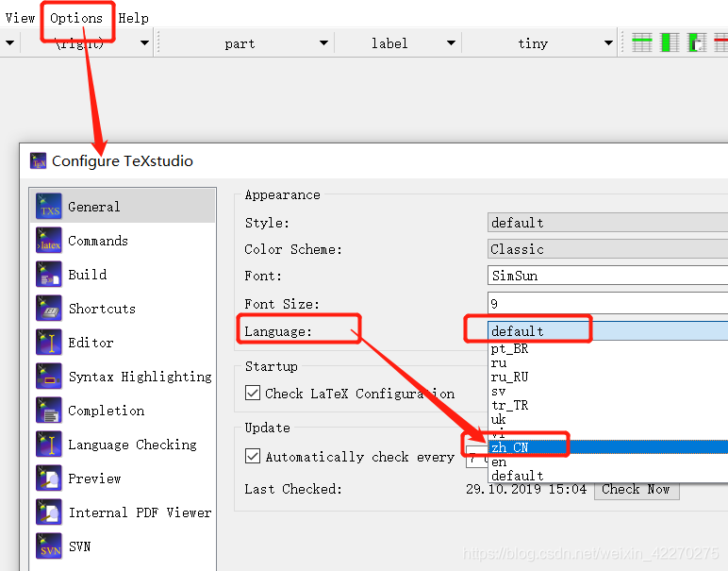
Task: Click the Language combo box showing default
Action: point(607,330)
